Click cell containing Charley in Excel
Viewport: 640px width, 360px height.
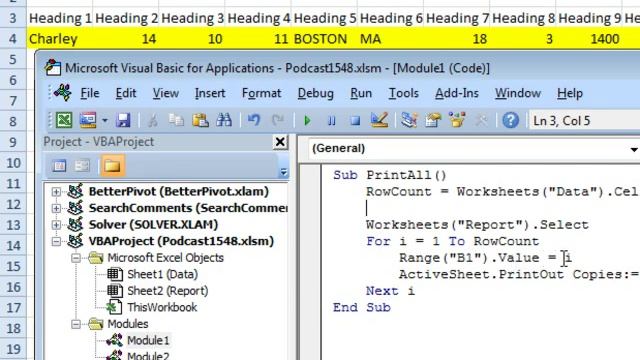(x=60, y=39)
